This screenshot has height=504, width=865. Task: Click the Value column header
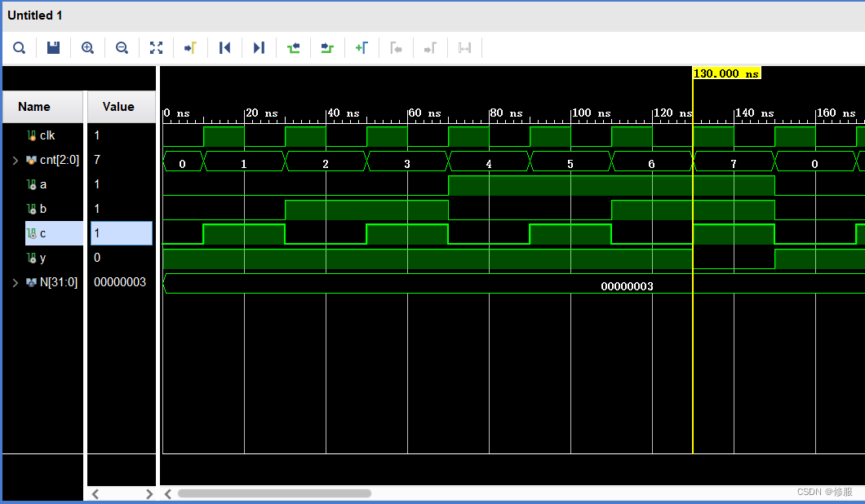(118, 107)
